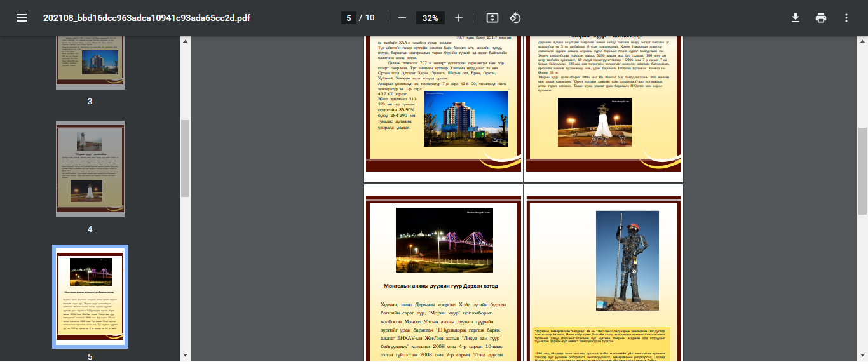Select page 4 thumbnail in sidebar
The height and width of the screenshot is (364, 868).
tap(90, 169)
